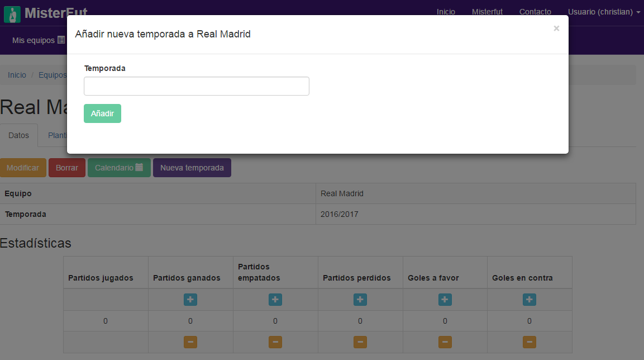Click the Temporada row label in table
The height and width of the screenshot is (360, 644).
[x=26, y=214]
